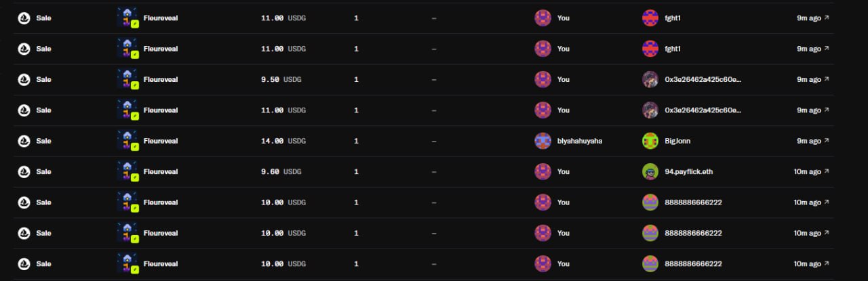
Task: Open the Floureveal thumbnail in the 9.50 USDG row
Action: 127,79
